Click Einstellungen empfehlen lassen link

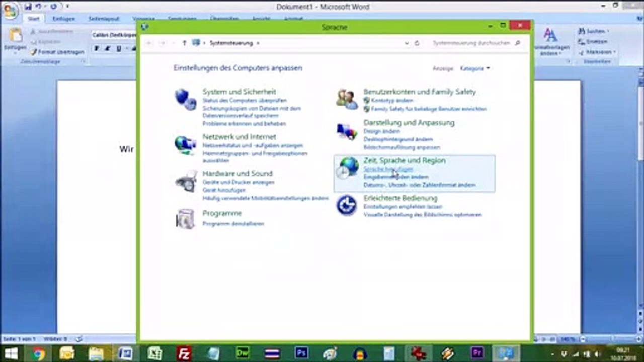pyautogui.click(x=403, y=207)
